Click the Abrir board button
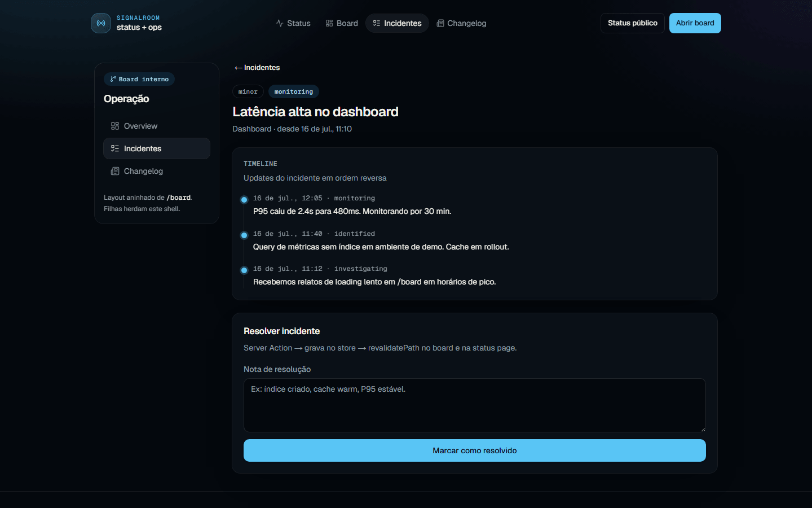This screenshot has width=812, height=508. click(x=695, y=23)
